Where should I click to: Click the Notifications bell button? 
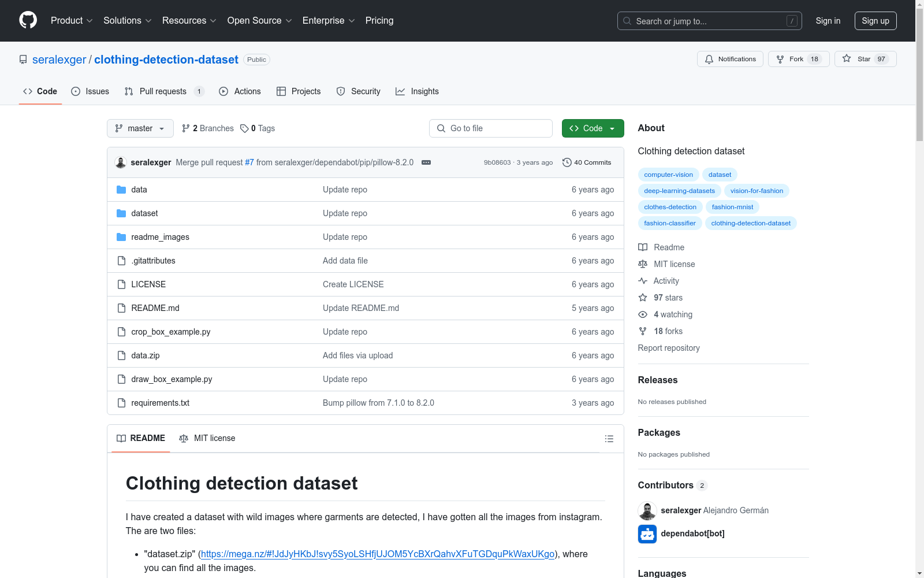tap(731, 59)
